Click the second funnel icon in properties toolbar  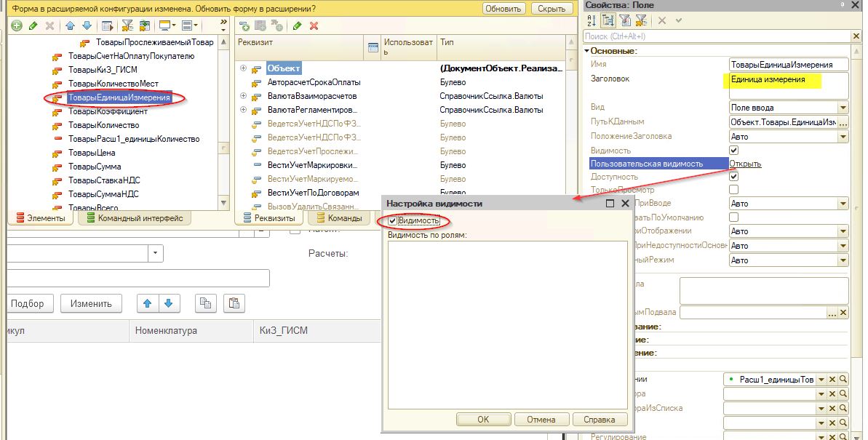coord(642,20)
